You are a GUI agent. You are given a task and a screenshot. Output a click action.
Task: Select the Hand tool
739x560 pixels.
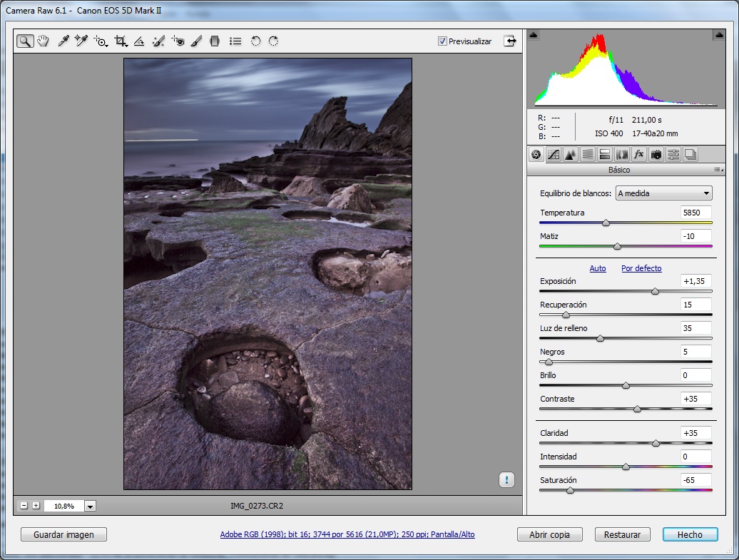[x=44, y=41]
